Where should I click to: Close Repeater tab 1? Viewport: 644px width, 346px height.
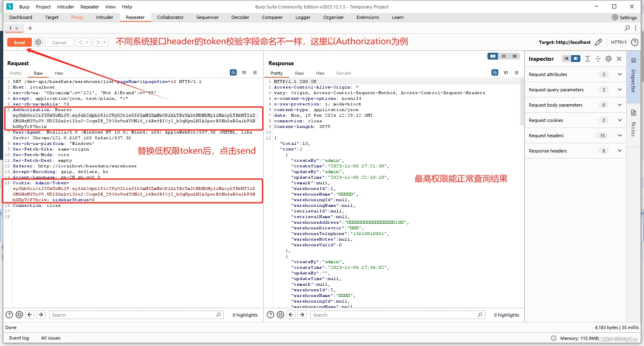coord(17,28)
